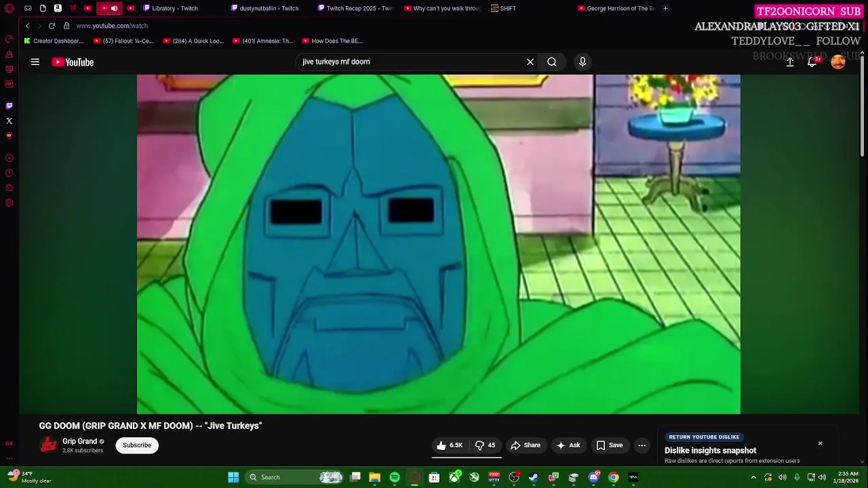Open 'A Quick Loo...' bookmark
Viewport: 868px width, 488px height.
(193, 41)
